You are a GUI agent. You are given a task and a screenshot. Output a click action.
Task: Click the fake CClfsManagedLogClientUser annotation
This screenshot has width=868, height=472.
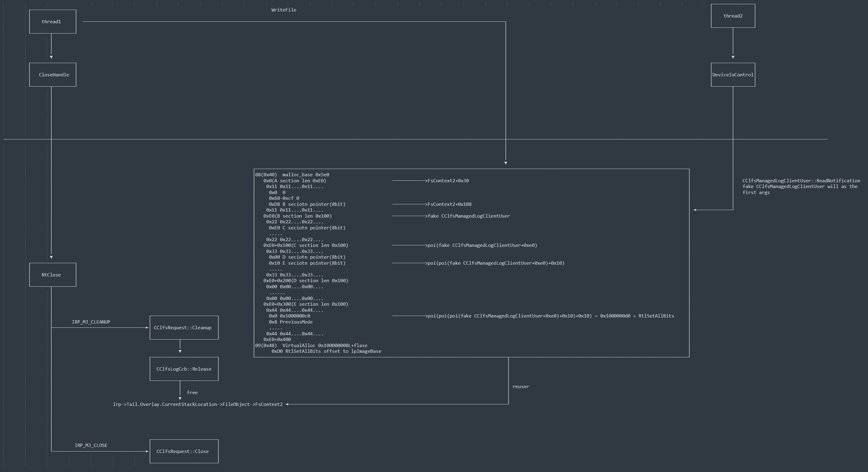tap(468, 216)
